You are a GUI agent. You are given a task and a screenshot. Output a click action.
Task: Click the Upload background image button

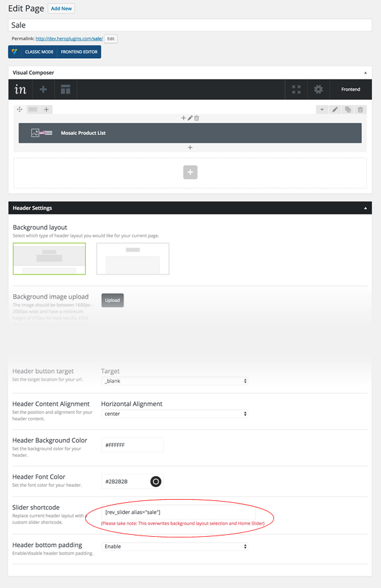(x=113, y=300)
